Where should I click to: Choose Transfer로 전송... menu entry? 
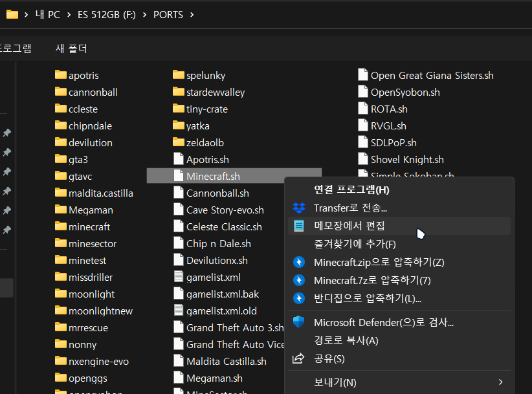(x=399, y=208)
